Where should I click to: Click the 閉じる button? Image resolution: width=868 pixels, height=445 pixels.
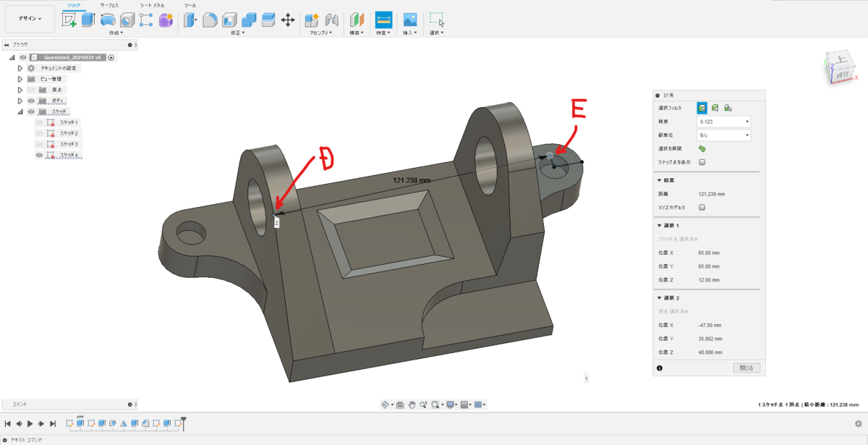click(x=746, y=368)
